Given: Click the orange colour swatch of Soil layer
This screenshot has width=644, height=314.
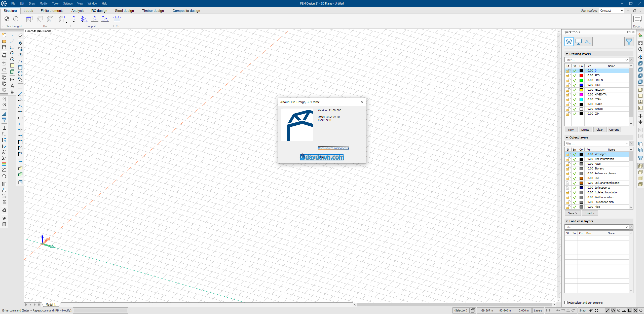Looking at the screenshot, I should (581, 178).
